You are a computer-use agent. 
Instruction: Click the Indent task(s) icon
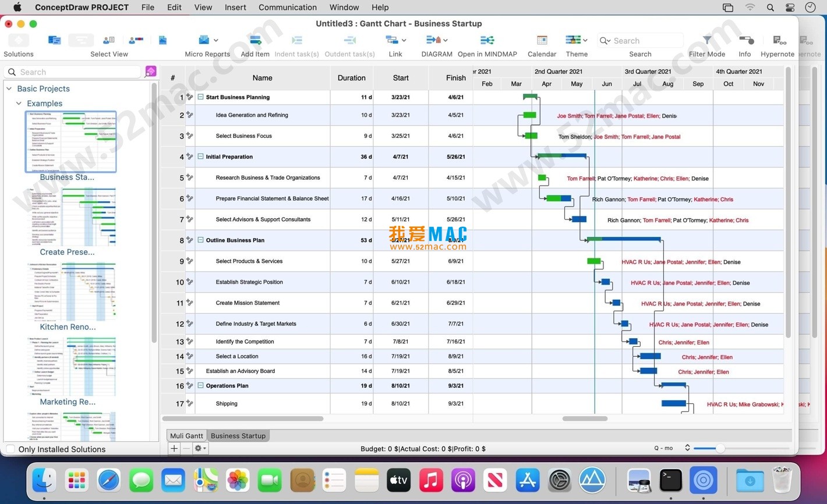(296, 40)
